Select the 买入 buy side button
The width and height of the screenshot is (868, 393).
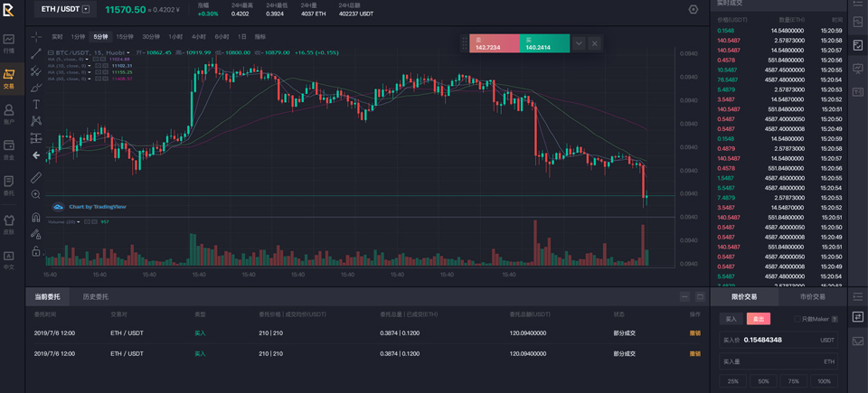tap(731, 319)
